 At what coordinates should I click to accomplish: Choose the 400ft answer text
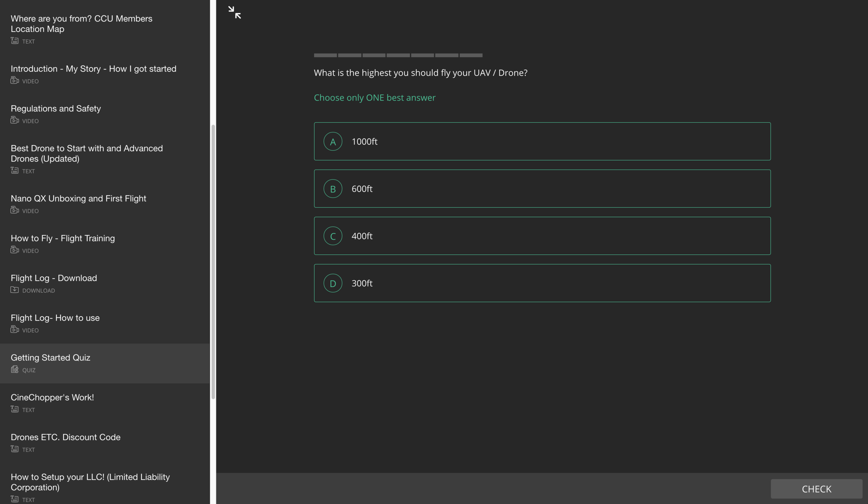pyautogui.click(x=362, y=236)
